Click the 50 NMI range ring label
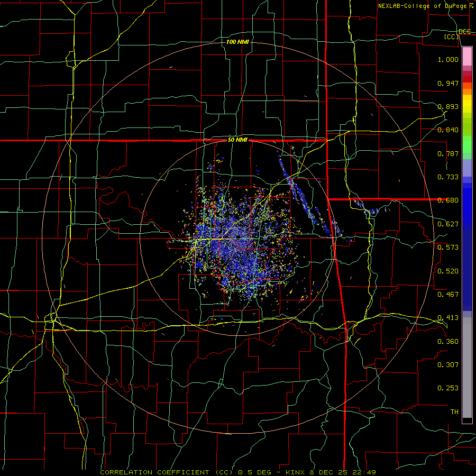The image size is (476, 476). point(237,140)
